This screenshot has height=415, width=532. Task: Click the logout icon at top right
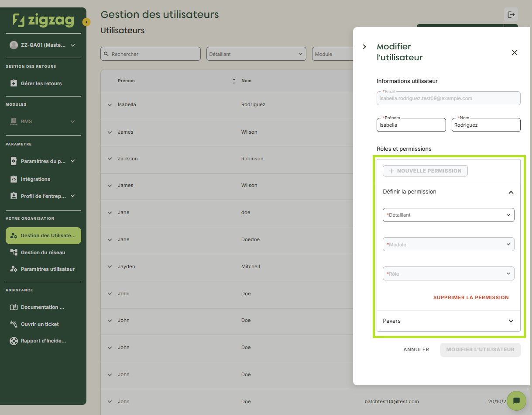click(x=511, y=14)
